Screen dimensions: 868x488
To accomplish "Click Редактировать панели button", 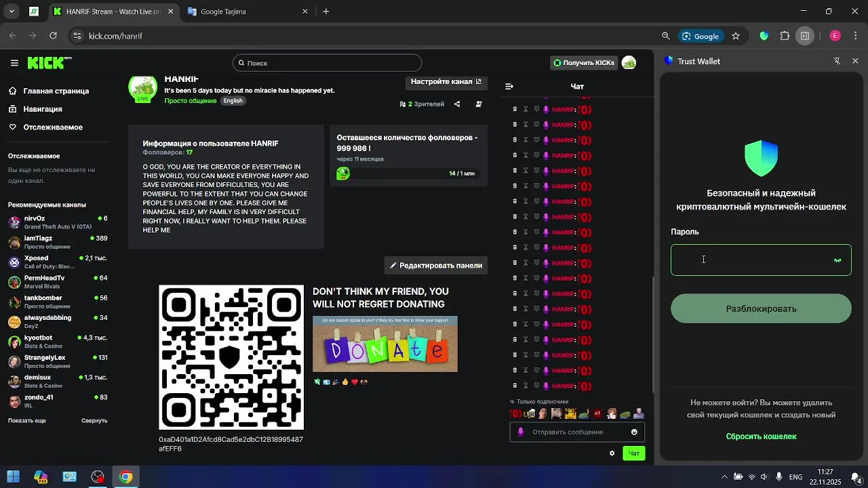I will (x=435, y=266).
